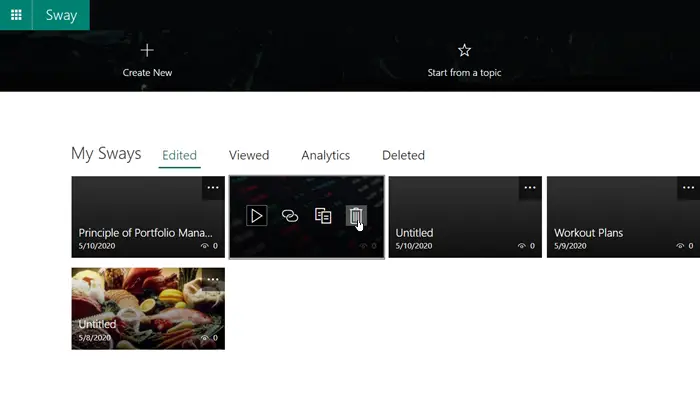Open more options on Workout Plans card

coord(688,187)
